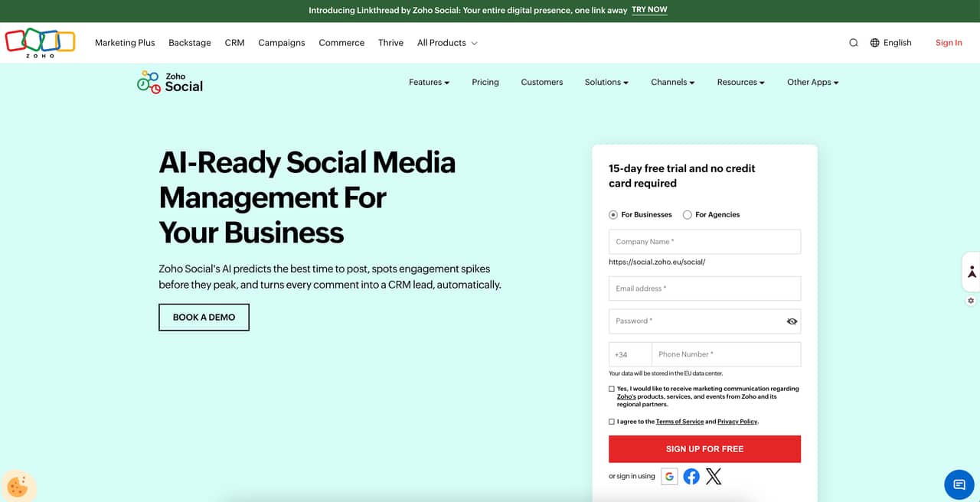Expand the Other Apps dropdown menu
This screenshot has width=980, height=502.
tap(813, 82)
